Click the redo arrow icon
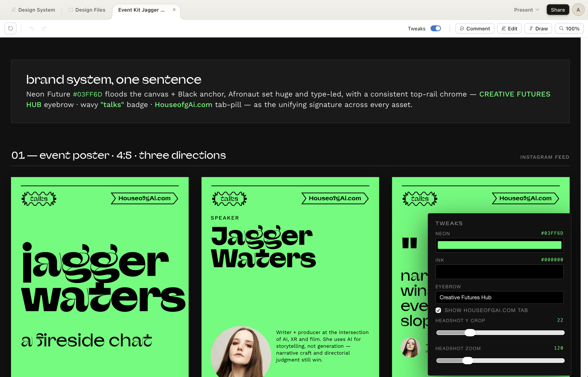This screenshot has height=377, width=588. (x=44, y=28)
